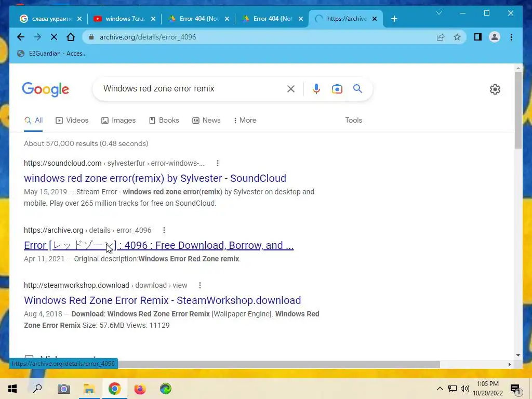Open Chrome's three-dot menu

(x=511, y=37)
